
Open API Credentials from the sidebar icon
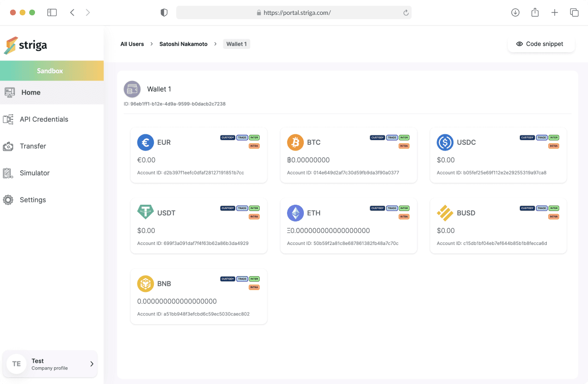[x=9, y=119]
